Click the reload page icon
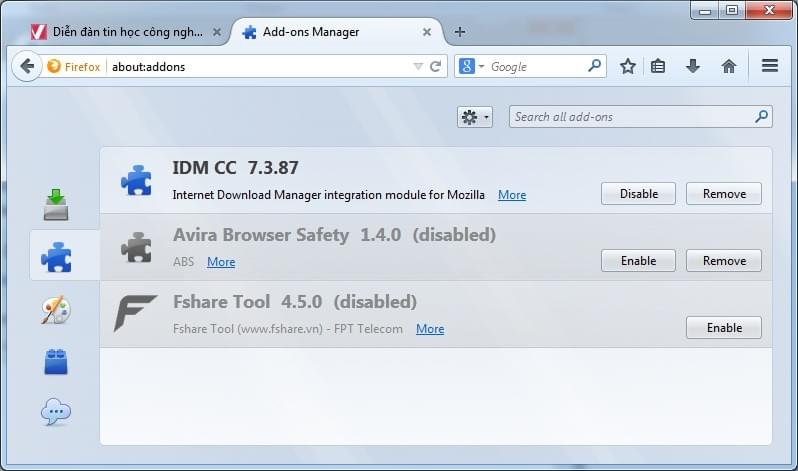The height and width of the screenshot is (471, 798). click(436, 66)
